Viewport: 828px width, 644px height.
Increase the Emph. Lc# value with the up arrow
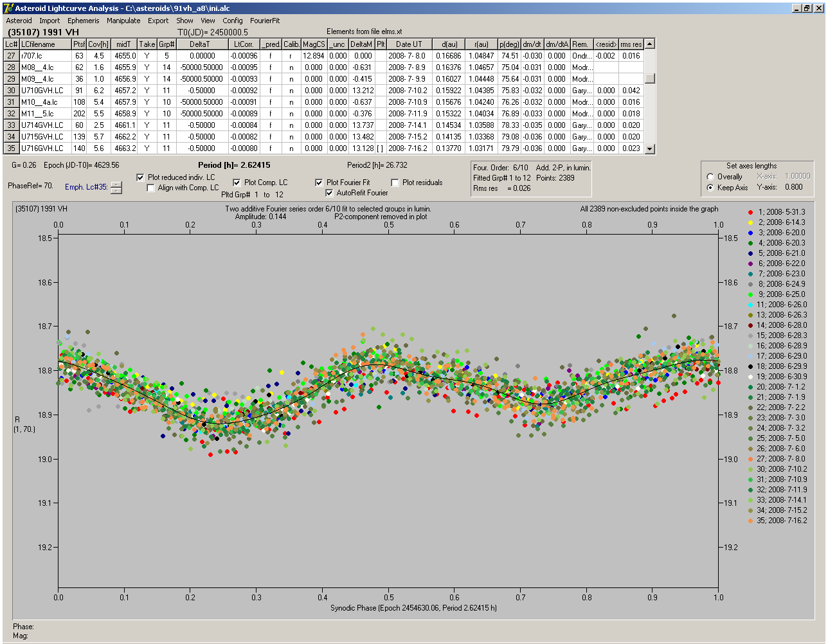[x=116, y=185]
